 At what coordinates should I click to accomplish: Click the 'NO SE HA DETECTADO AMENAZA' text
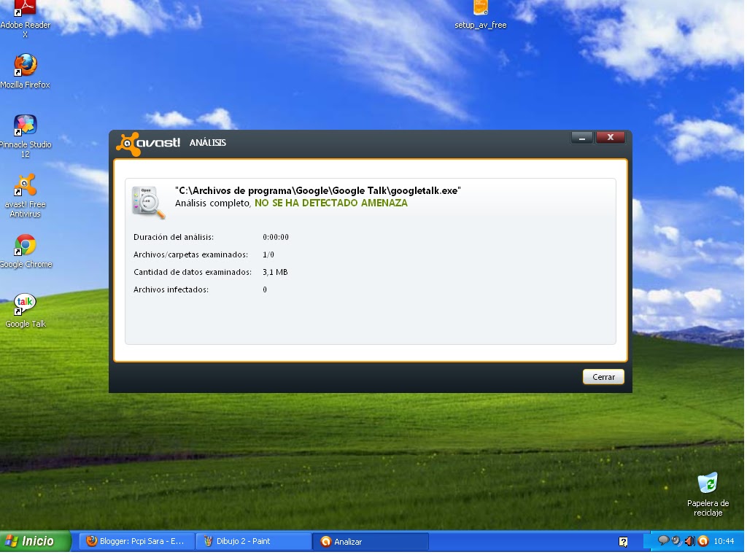pos(332,203)
